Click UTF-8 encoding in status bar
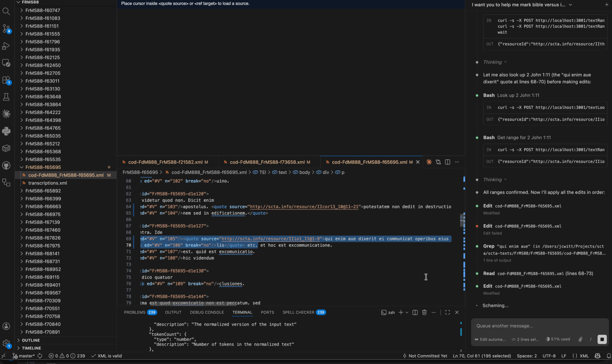612x364 pixels. 549,356
